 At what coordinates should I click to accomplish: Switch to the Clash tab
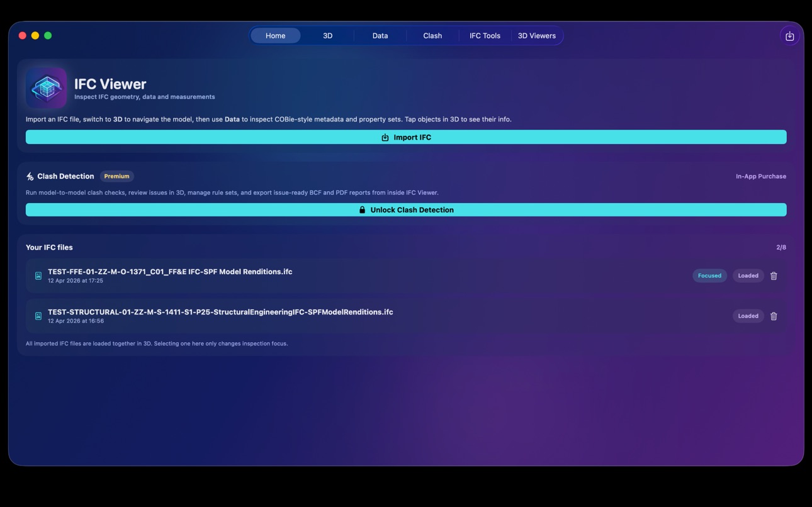click(432, 36)
